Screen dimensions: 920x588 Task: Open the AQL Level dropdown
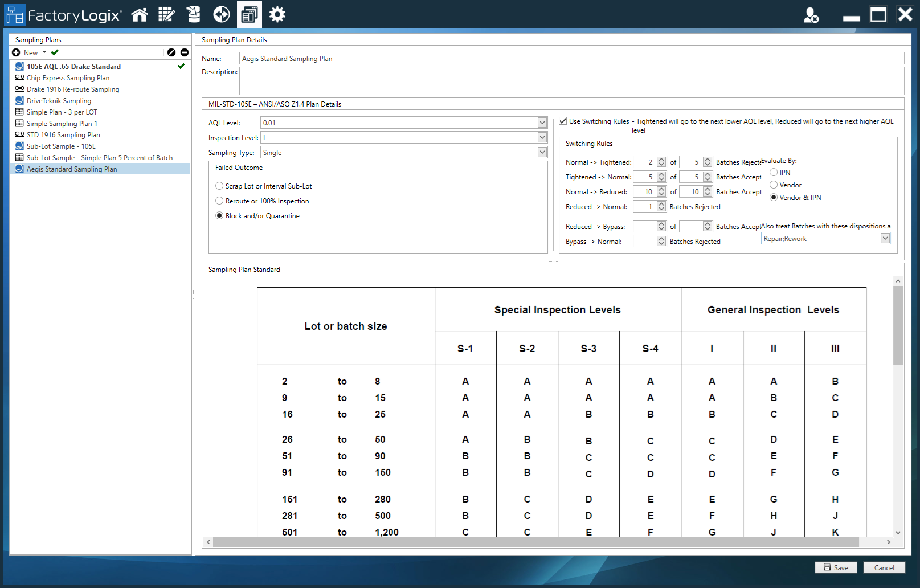542,122
